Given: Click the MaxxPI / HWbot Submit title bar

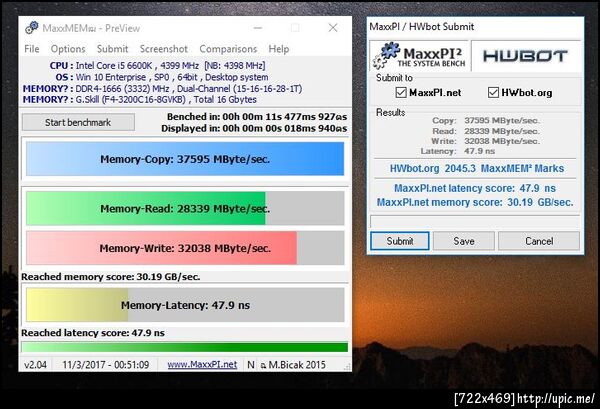Looking at the screenshot, I should point(475,27).
